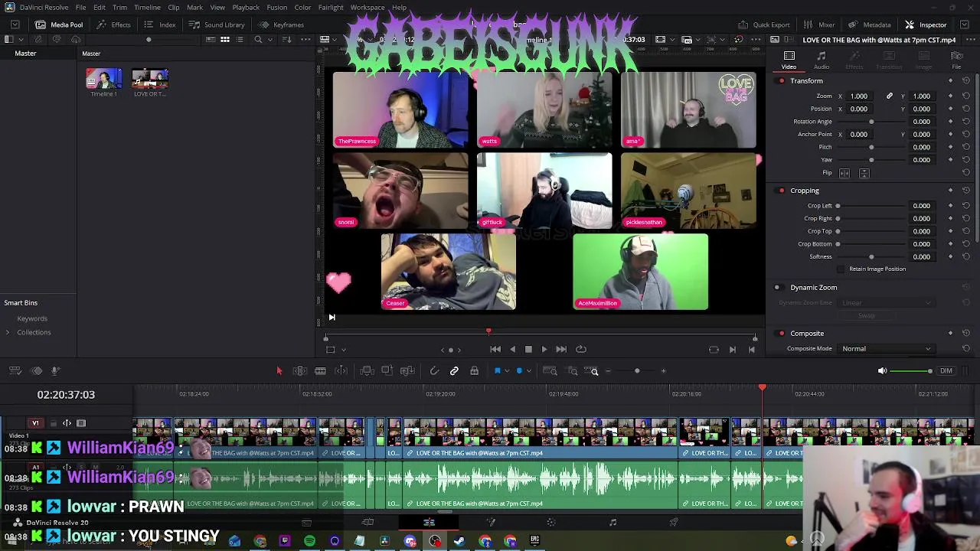980x551 pixels.
Task: Open the Effects panel
Action: 113,24
